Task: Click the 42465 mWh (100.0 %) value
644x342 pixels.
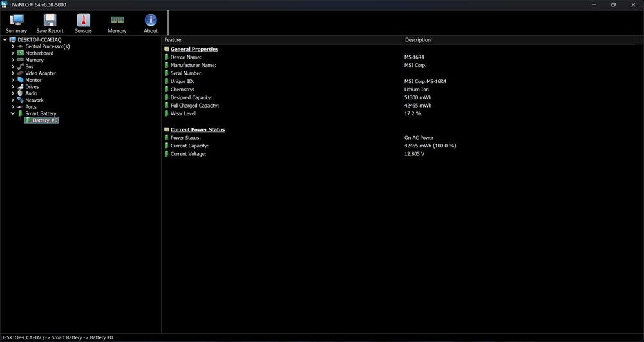Action: pos(430,146)
